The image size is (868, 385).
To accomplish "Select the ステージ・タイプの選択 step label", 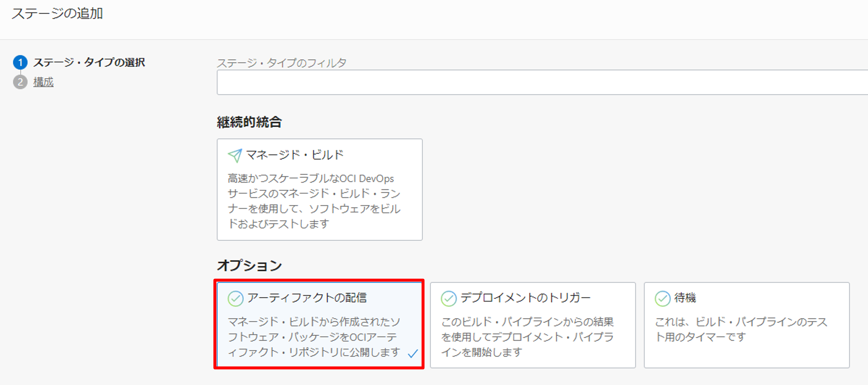I will pyautogui.click(x=89, y=62).
